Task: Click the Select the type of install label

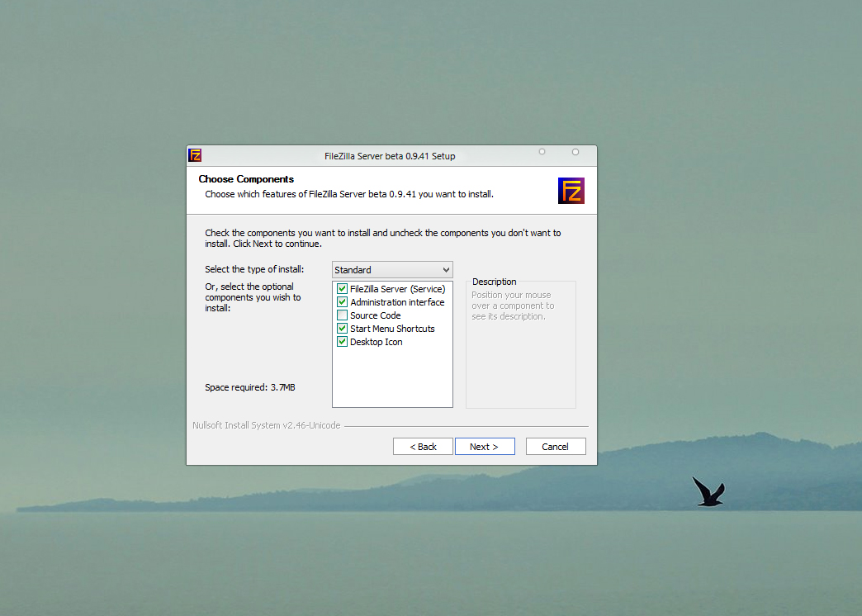Action: click(254, 269)
